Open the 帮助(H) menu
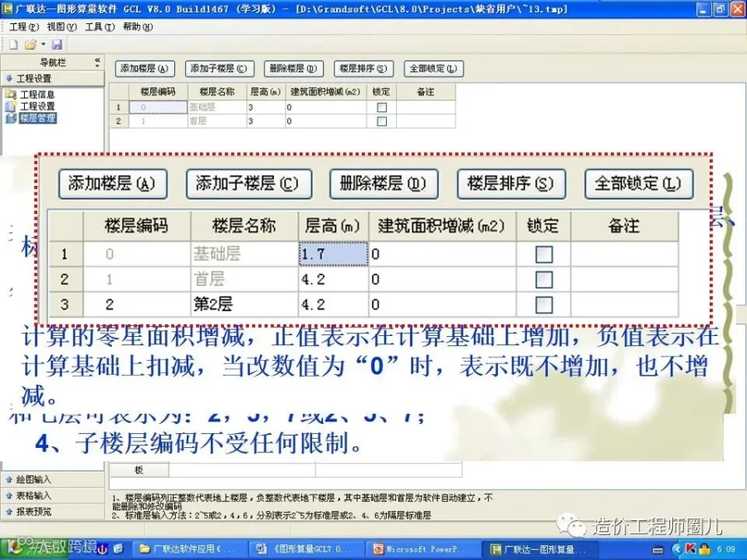 tap(138, 27)
